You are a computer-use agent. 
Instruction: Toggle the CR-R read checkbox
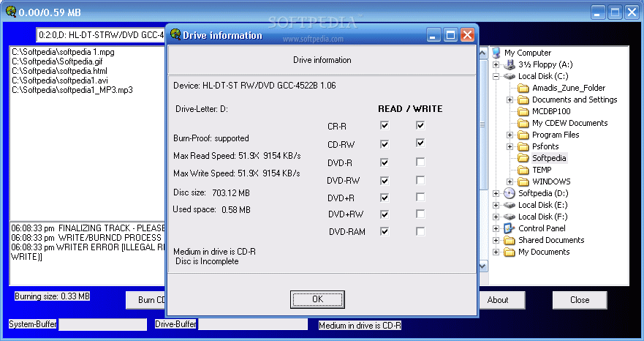[384, 125]
